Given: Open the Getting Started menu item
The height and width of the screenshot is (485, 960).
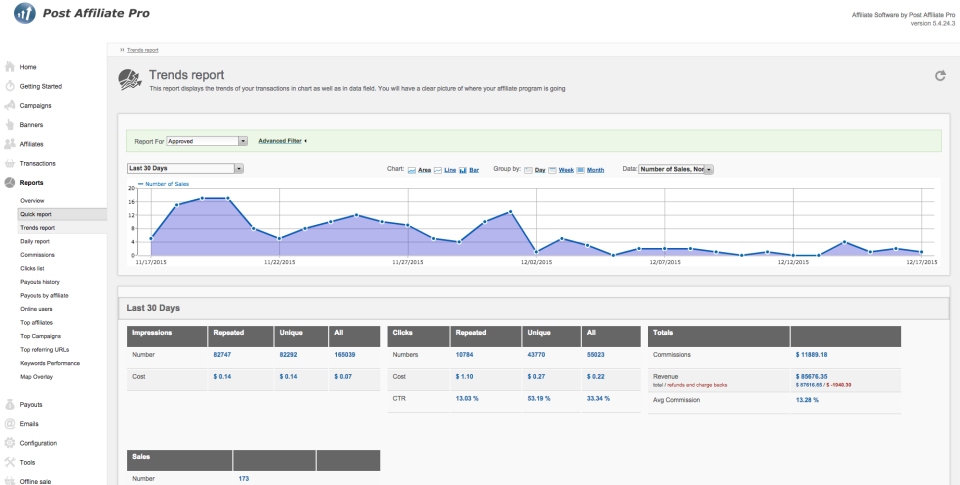Looking at the screenshot, I should [x=40, y=86].
